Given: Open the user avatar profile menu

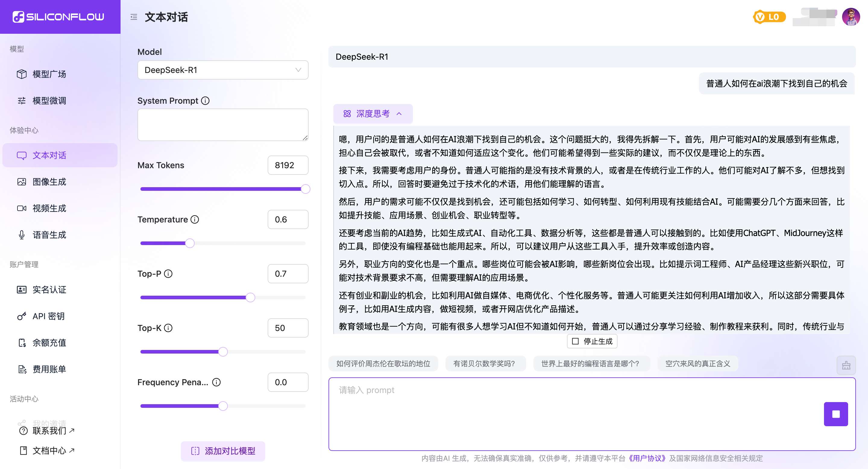Looking at the screenshot, I should click(x=851, y=17).
